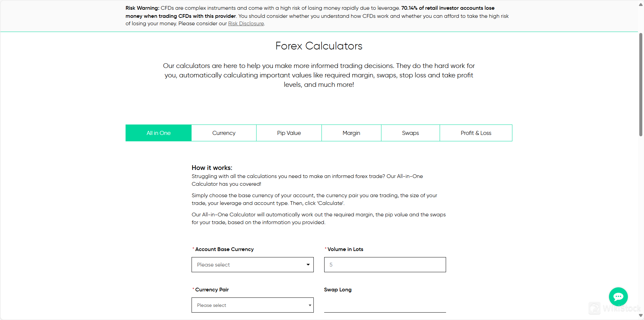The width and height of the screenshot is (644, 320).
Task: Open the Profit & Loss tab
Action: click(x=476, y=133)
